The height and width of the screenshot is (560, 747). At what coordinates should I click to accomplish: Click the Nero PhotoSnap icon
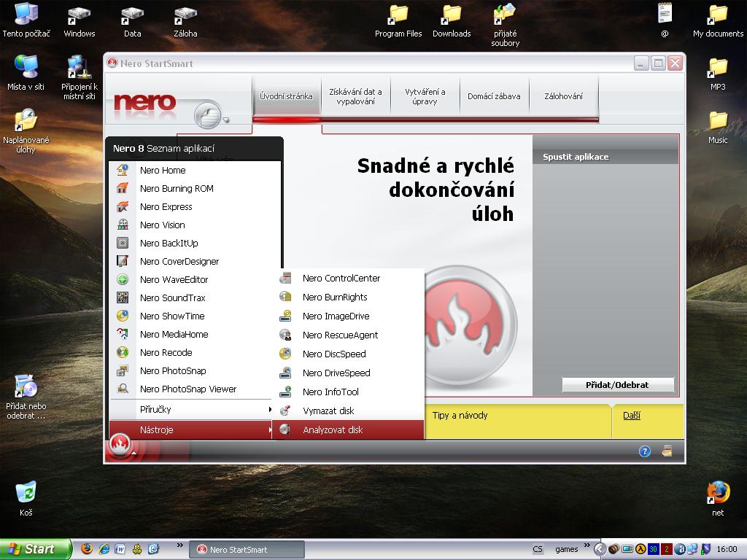click(x=123, y=370)
